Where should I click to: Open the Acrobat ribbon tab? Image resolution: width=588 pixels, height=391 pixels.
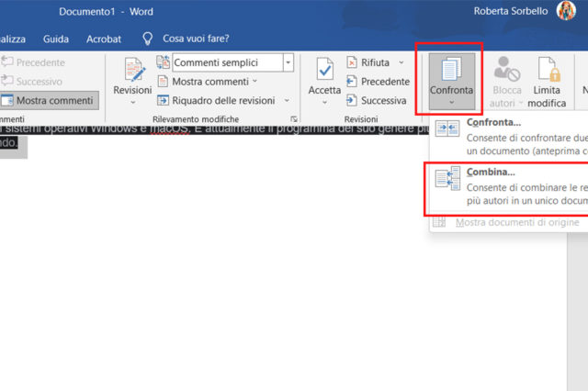pos(104,39)
